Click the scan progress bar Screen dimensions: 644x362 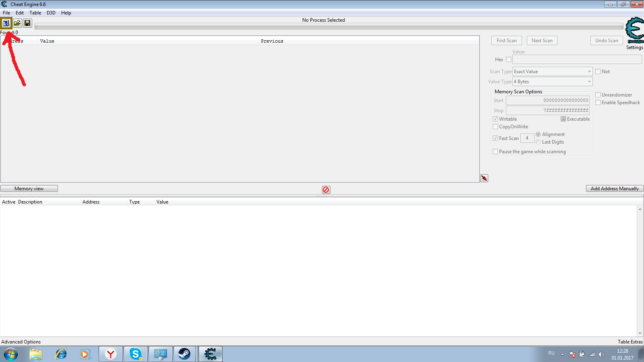(x=329, y=27)
